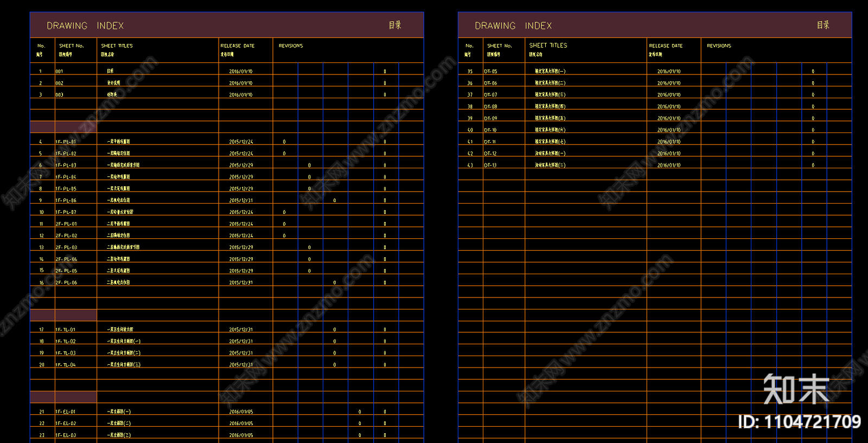The height and width of the screenshot is (443, 868).
Task: Click sheet number '2F-PL-02'
Action: (x=66, y=236)
